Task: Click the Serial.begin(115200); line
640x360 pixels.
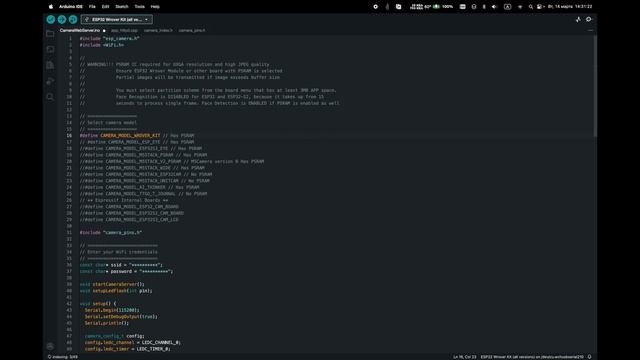Action: [112, 310]
